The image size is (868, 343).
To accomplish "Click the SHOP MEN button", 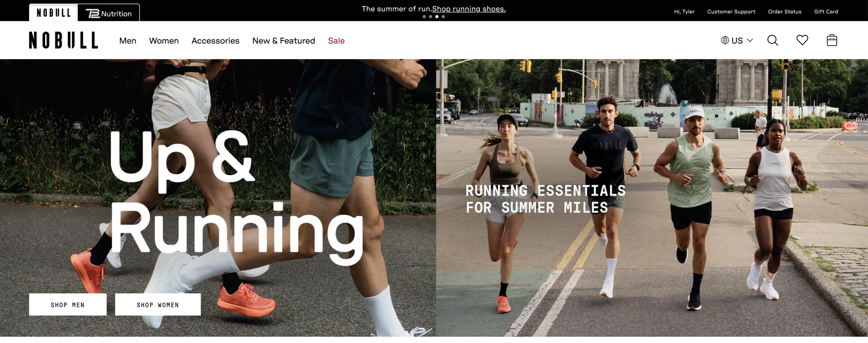I will [x=68, y=305].
